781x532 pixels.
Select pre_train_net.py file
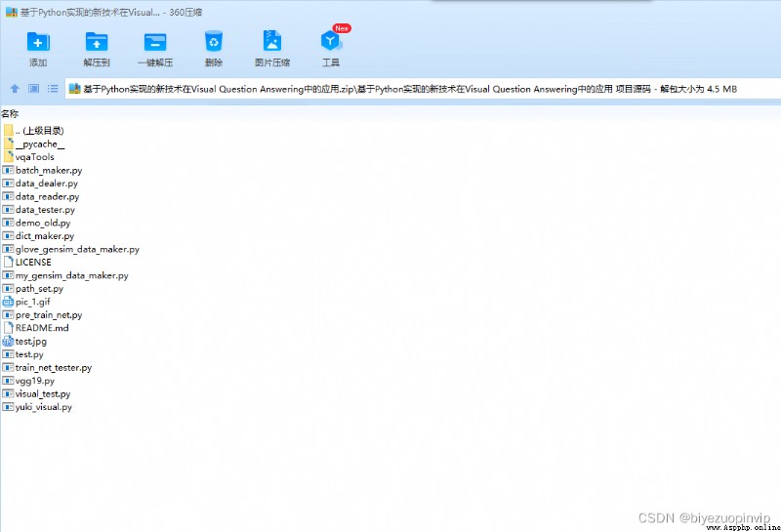coord(43,315)
